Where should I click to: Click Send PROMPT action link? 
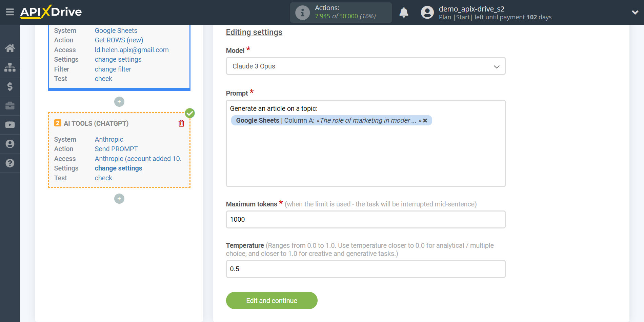pyautogui.click(x=116, y=149)
